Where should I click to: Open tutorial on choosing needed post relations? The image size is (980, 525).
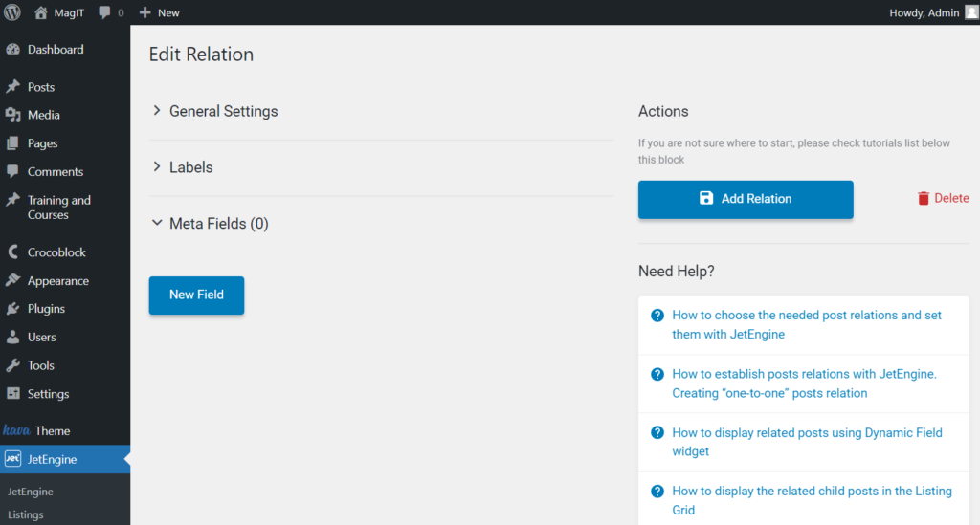pyautogui.click(x=807, y=324)
